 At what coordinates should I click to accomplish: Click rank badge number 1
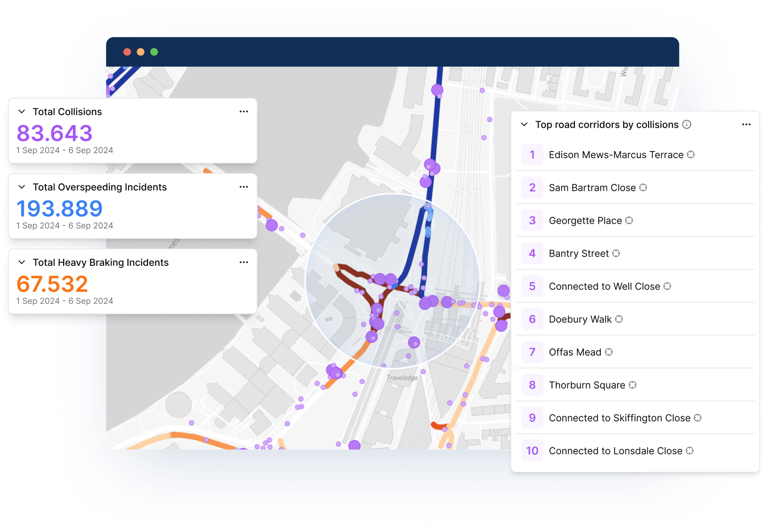[x=532, y=155]
